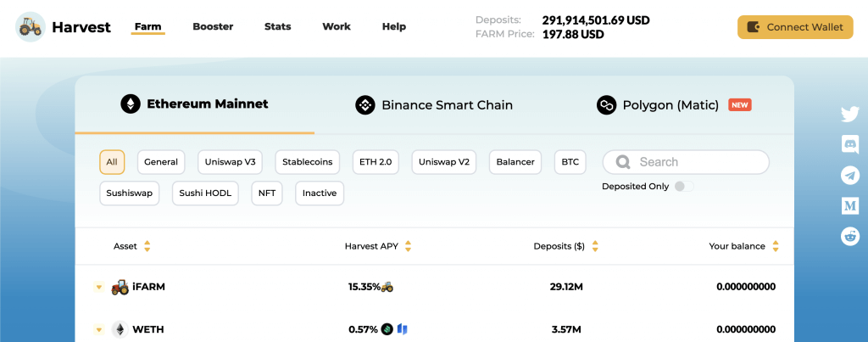This screenshot has width=868, height=342.
Task: Click the Connect Wallet button
Action: click(x=795, y=27)
